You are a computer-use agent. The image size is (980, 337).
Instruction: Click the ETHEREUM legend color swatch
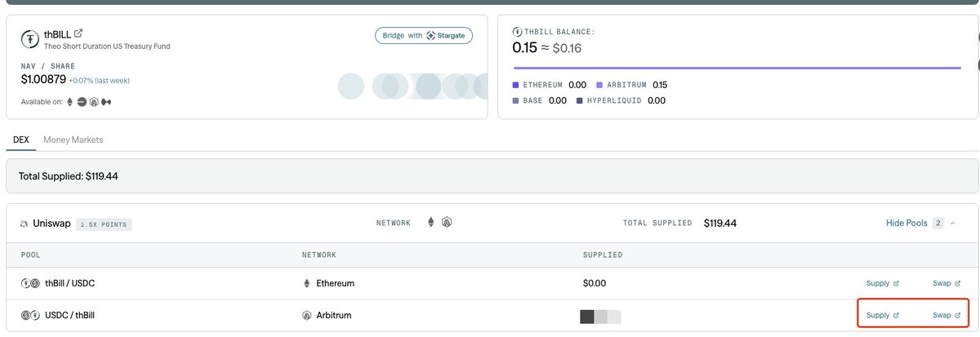(515, 85)
